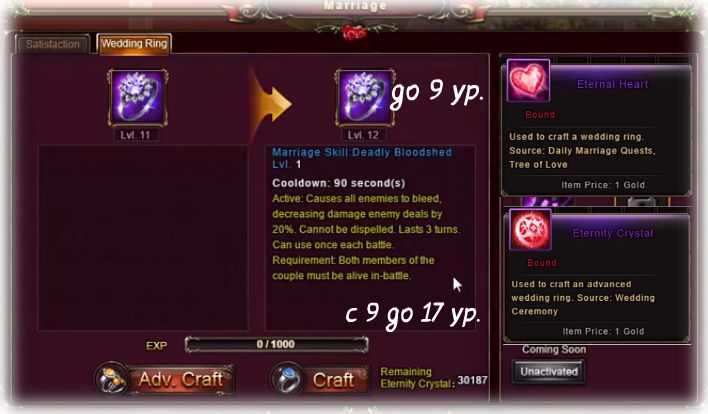Viewport: 708px width, 414px height.
Task: Click the Adv. Craft button
Action: (181, 379)
